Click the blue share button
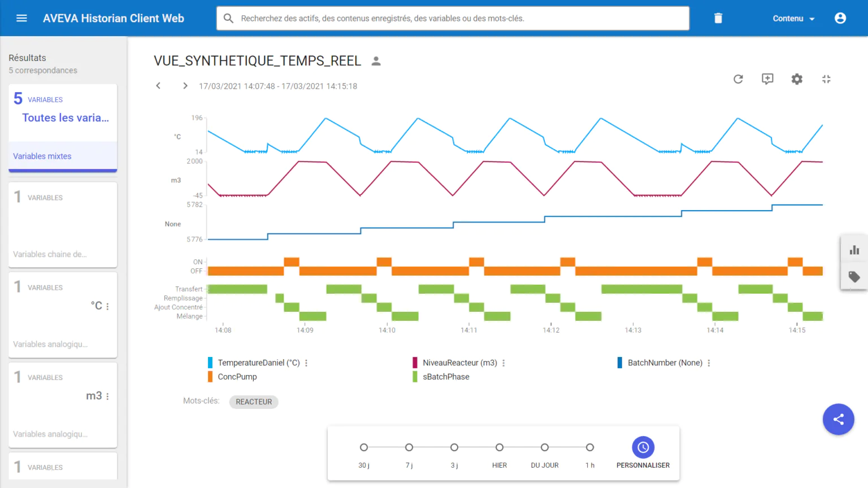Screen dimensions: 868x488 (x=839, y=419)
